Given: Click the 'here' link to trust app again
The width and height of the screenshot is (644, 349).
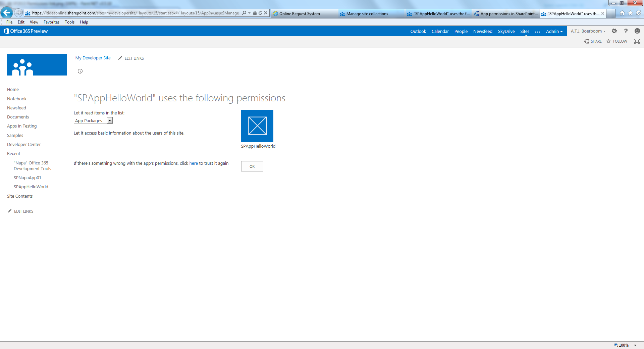Looking at the screenshot, I should pos(194,163).
